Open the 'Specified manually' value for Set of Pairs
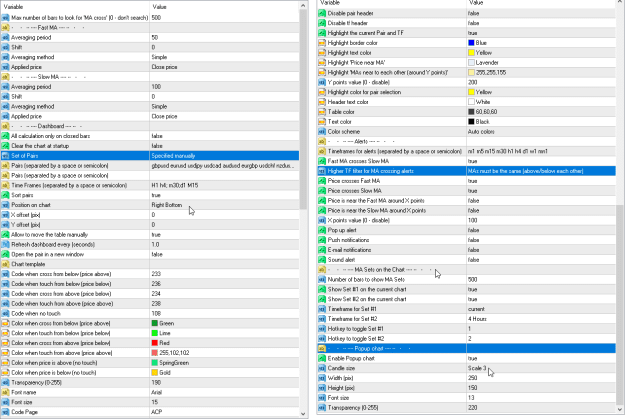 pos(173,155)
